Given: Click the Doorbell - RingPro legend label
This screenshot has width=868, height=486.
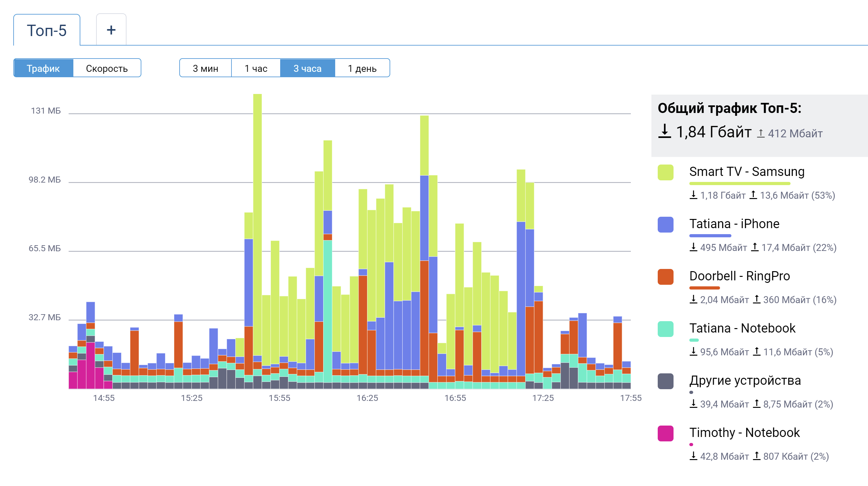Looking at the screenshot, I should 739,276.
